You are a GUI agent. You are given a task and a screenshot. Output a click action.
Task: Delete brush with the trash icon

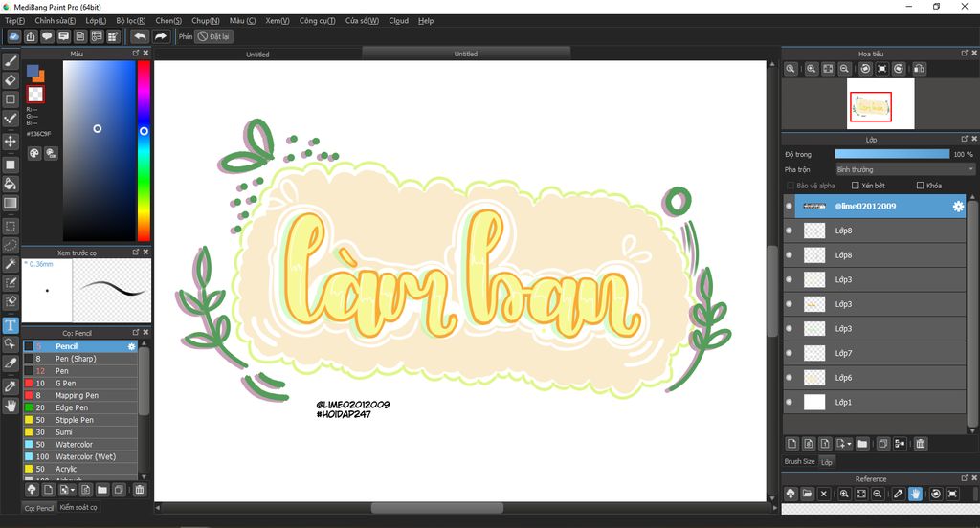pyautogui.click(x=140, y=489)
